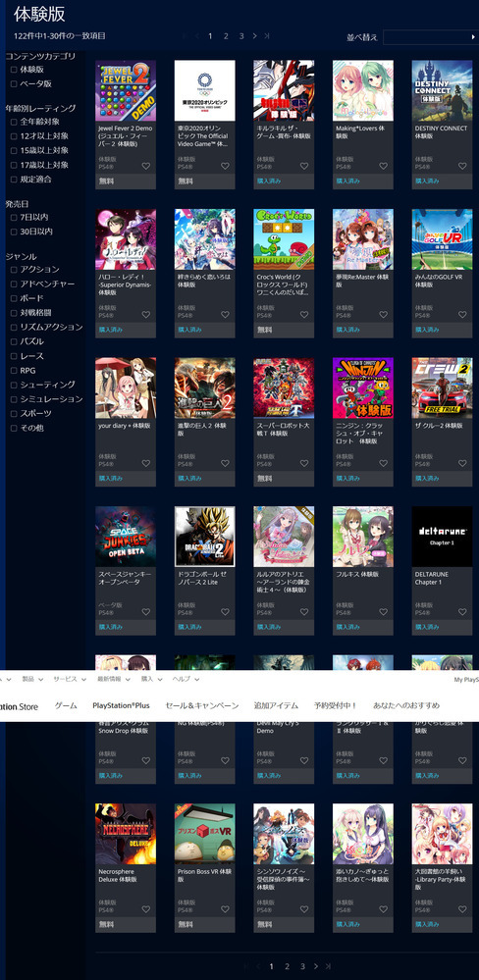Check the ベータ版 filter checkbox
The image size is (479, 980).
[15, 83]
